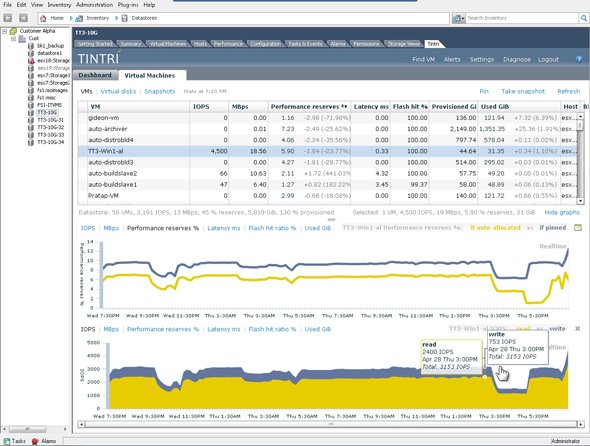
Task: Open the View menu
Action: [x=37, y=5]
